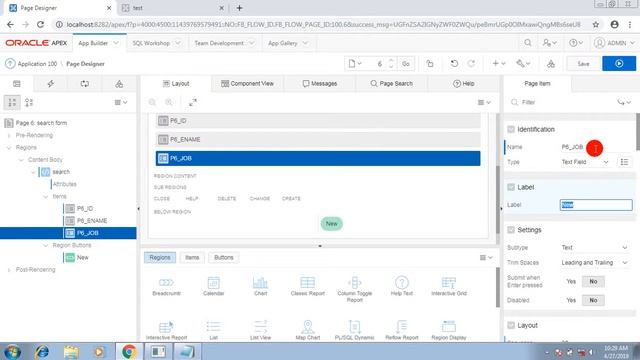Click the Redo icon in toolbar
This screenshot has height=360, width=640.
[471, 64]
